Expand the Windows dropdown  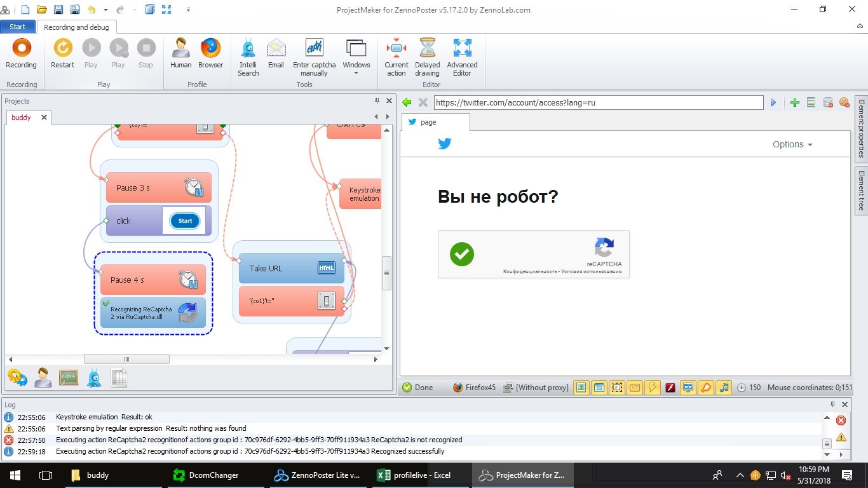coord(356,57)
